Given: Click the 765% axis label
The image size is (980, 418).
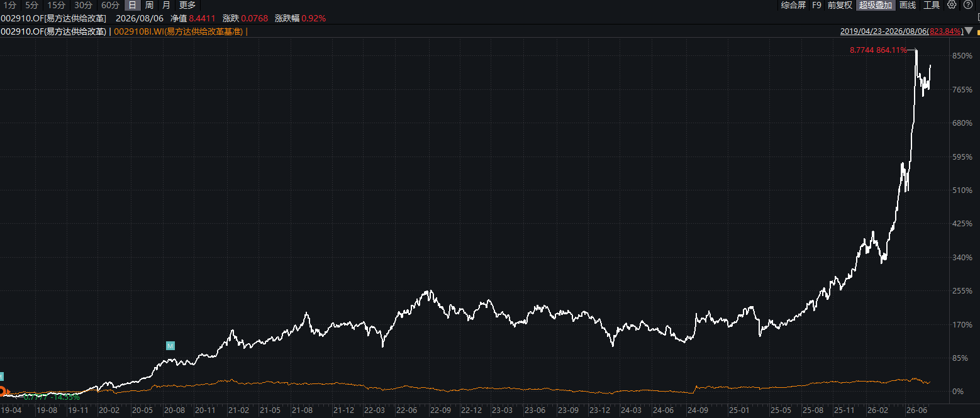Looking at the screenshot, I should pos(962,90).
